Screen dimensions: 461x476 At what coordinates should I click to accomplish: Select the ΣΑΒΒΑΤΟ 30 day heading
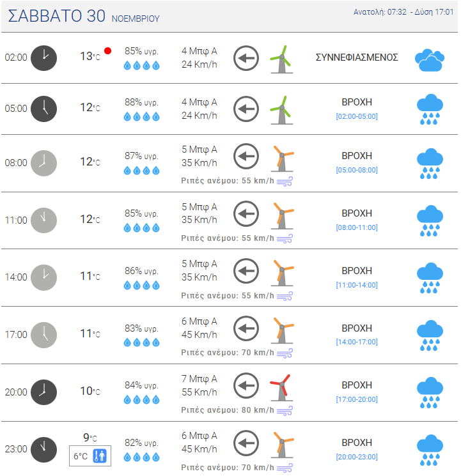click(57, 17)
